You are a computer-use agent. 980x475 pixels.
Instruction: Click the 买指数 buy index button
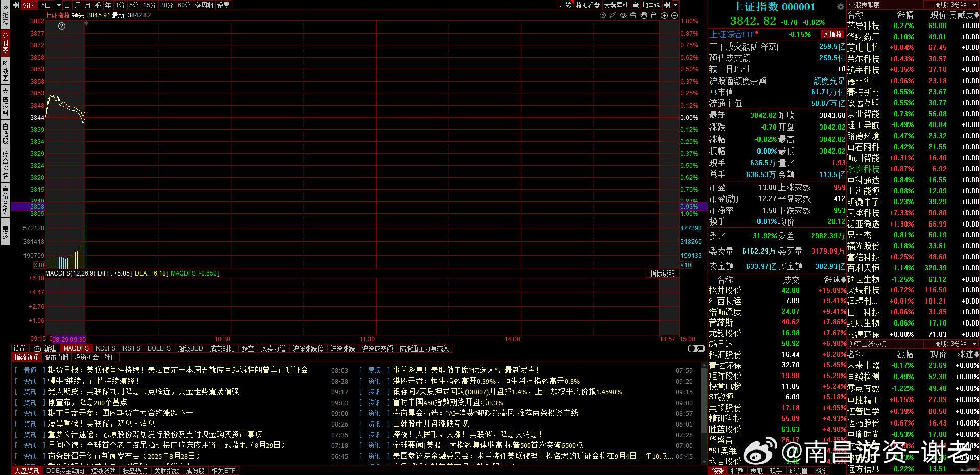[832, 34]
